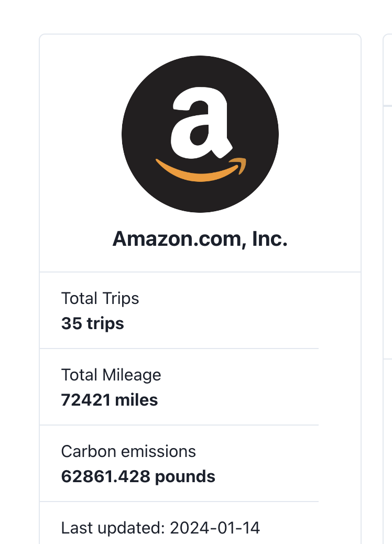
Task: Click the Amazon circular logo
Action: 200,134
